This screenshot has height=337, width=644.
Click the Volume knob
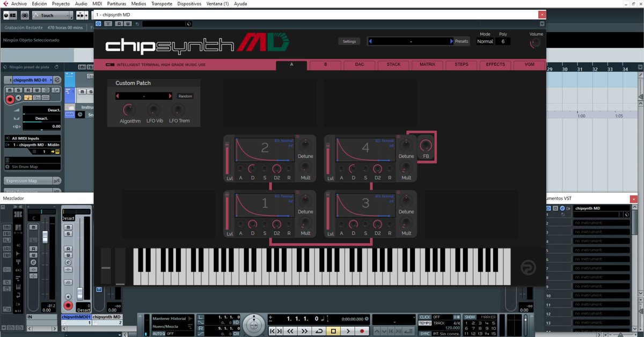point(536,44)
